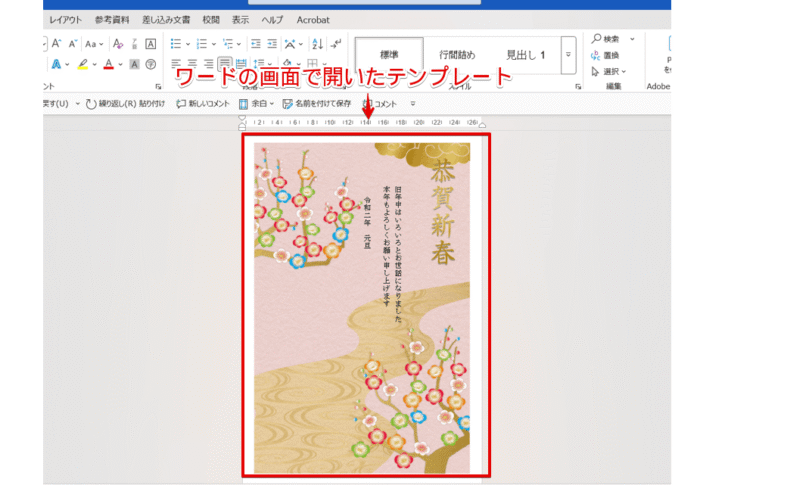Viewport: 812px width, 485px height.
Task: Toggle character shading (gray A)
Action: point(134,64)
